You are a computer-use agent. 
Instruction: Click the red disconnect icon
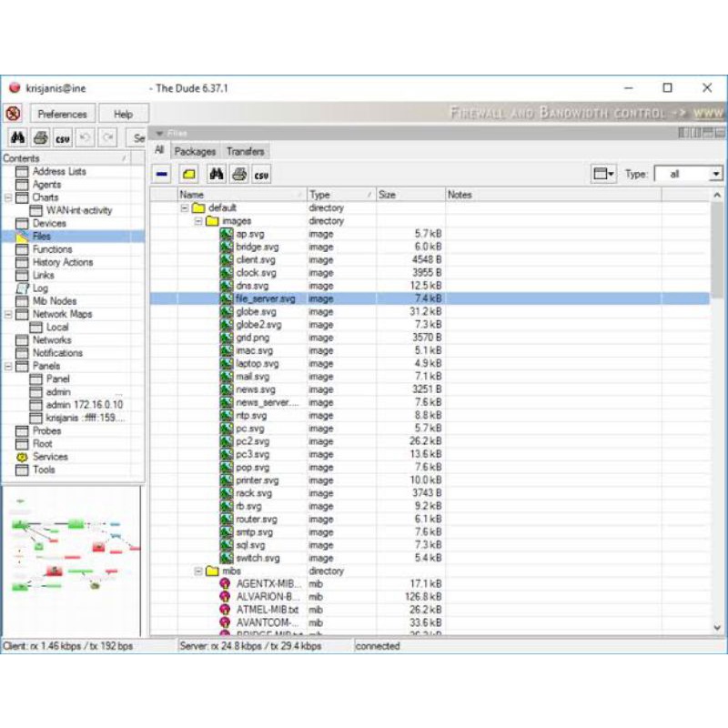(x=14, y=114)
